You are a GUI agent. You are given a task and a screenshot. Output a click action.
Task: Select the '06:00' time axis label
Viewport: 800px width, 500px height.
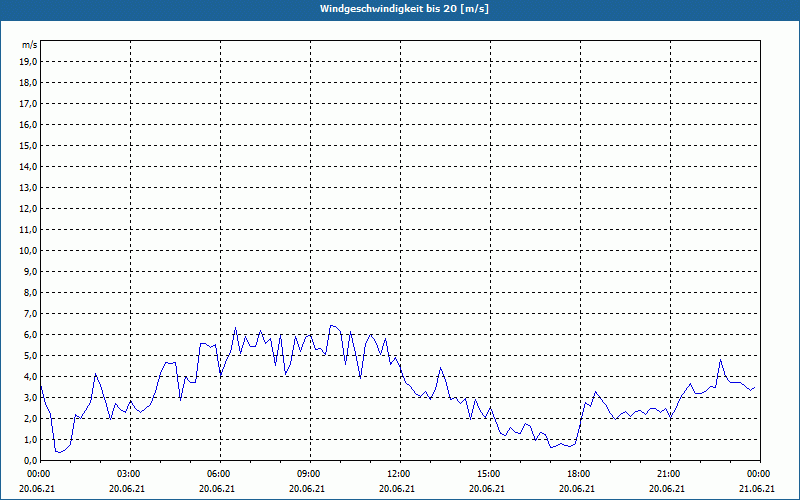click(x=217, y=474)
